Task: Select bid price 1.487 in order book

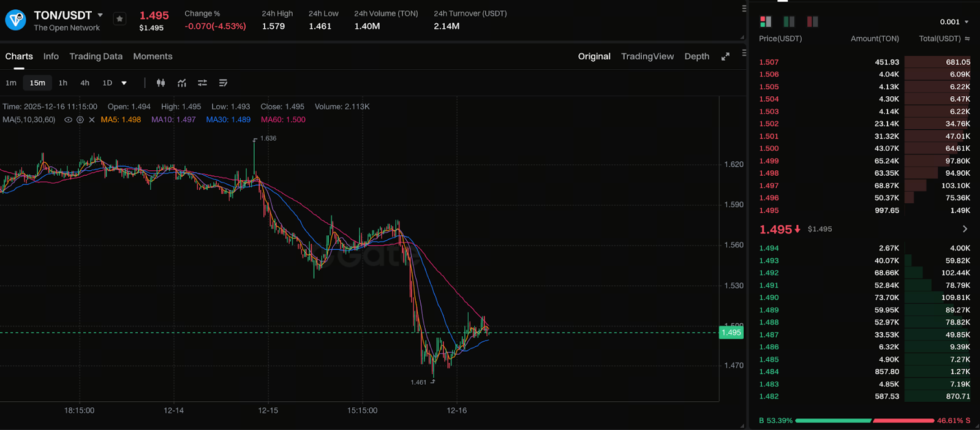Action: click(769, 335)
